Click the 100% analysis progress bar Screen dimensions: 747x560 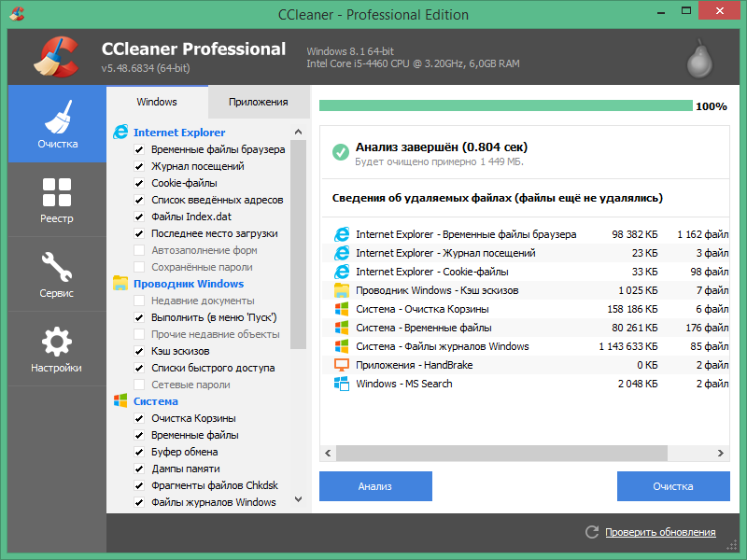click(x=504, y=105)
